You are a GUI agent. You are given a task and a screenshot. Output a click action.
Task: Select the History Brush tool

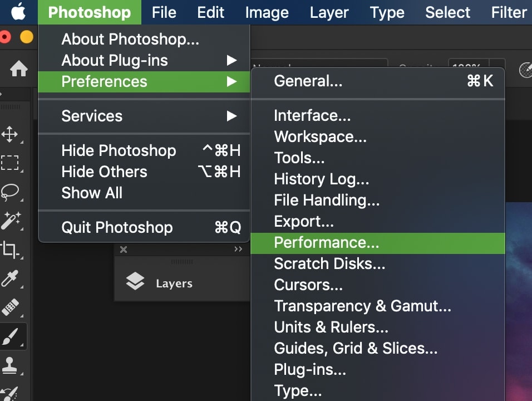(x=10, y=394)
